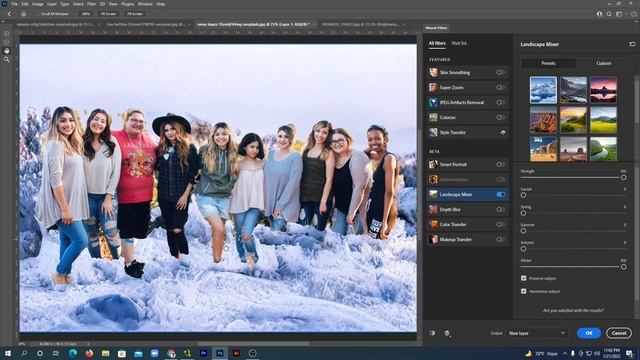Click the Winter slider handle
This screenshot has height=360, width=640.
pyautogui.click(x=623, y=267)
